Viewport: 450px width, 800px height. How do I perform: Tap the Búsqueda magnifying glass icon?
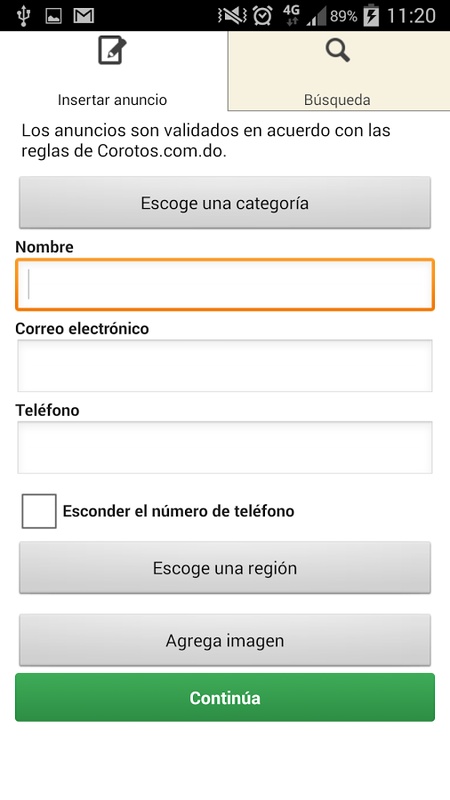[x=338, y=51]
